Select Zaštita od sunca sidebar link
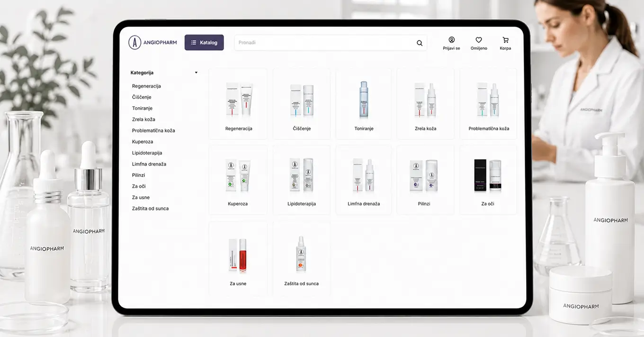 click(x=150, y=209)
